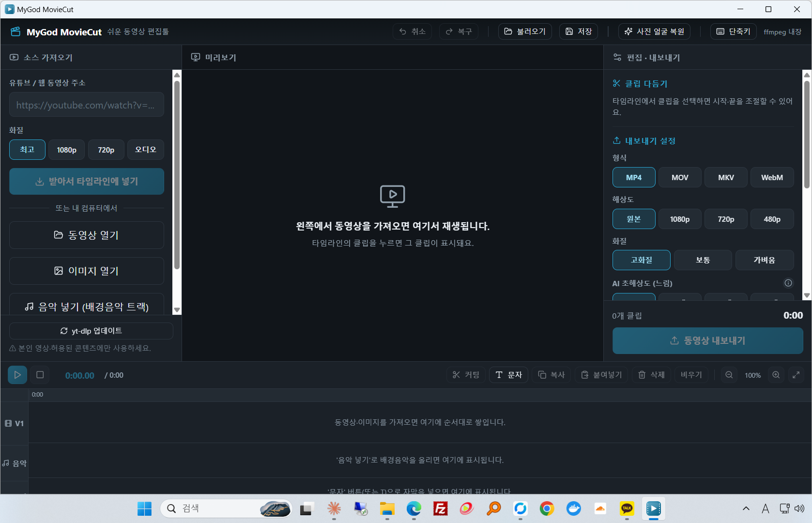
Task: Set export resolution to 원본
Action: pyautogui.click(x=634, y=219)
